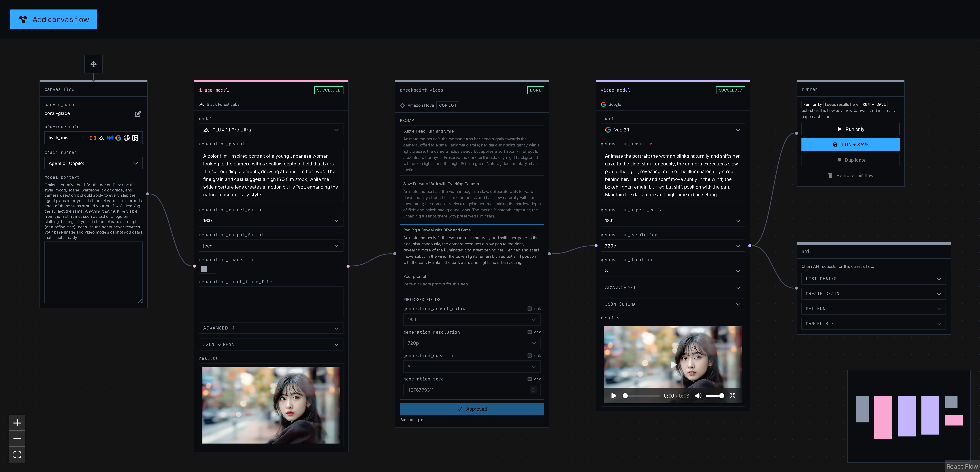Expand ADVANCED · 4 in image_model

click(271, 328)
